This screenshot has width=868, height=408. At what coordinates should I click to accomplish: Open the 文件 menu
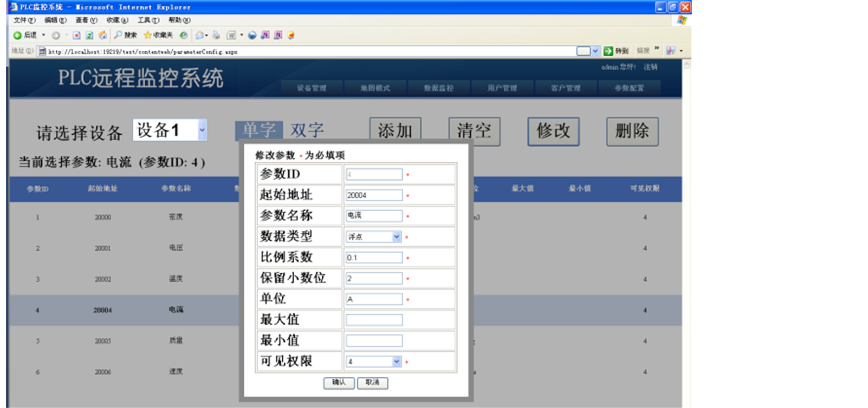[24, 20]
